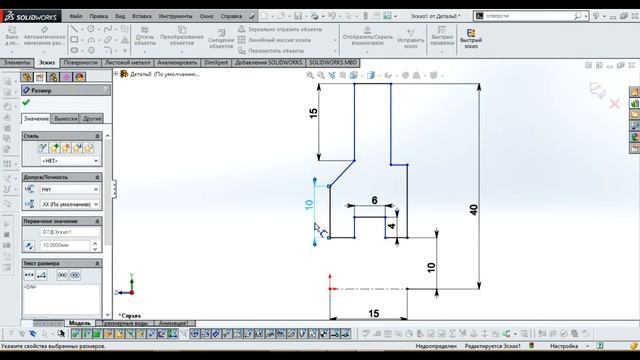This screenshot has width=640, height=360.
Task: Select the Анимация1 bottom tab
Action: 173,323
